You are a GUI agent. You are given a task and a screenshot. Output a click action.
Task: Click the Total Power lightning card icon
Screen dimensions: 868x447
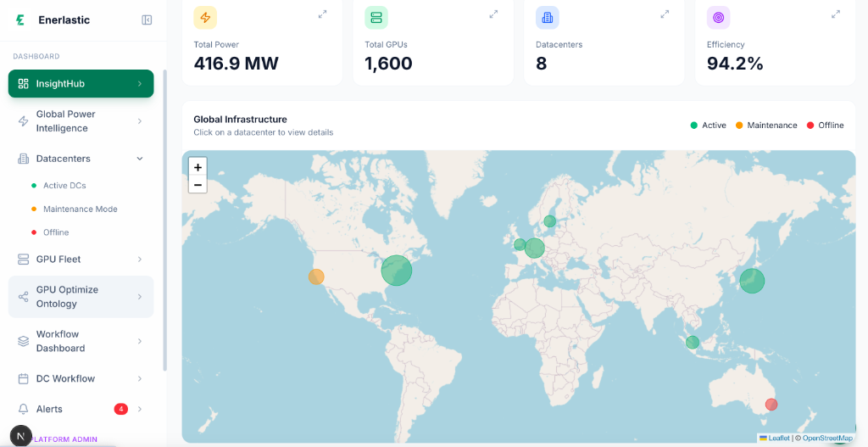pyautogui.click(x=205, y=18)
